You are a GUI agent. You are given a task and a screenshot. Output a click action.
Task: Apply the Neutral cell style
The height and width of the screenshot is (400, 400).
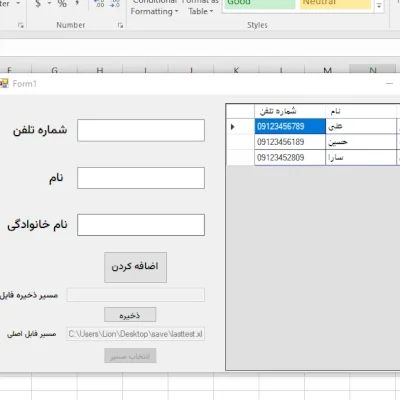pos(335,4)
